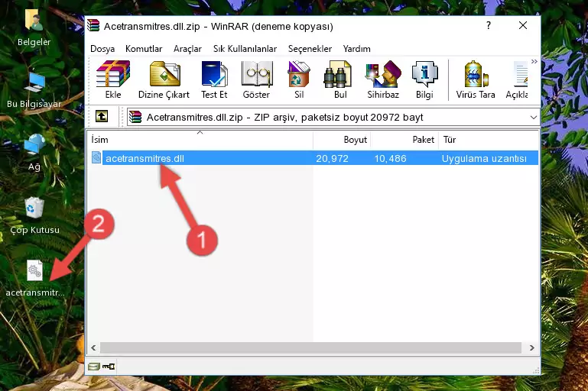This screenshot has height=391, width=588.
Task: Click the Uygulama uzantısı type cell
Action: (484, 158)
